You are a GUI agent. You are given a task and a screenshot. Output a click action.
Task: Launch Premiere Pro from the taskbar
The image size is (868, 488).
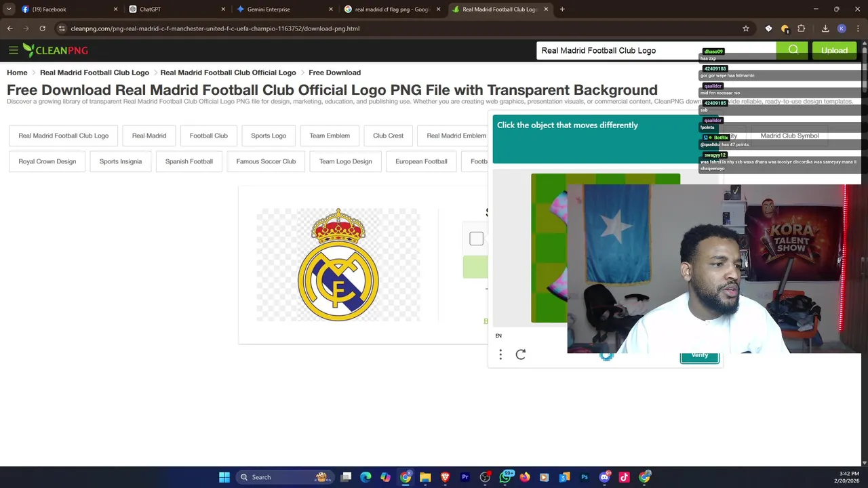[465, 477]
